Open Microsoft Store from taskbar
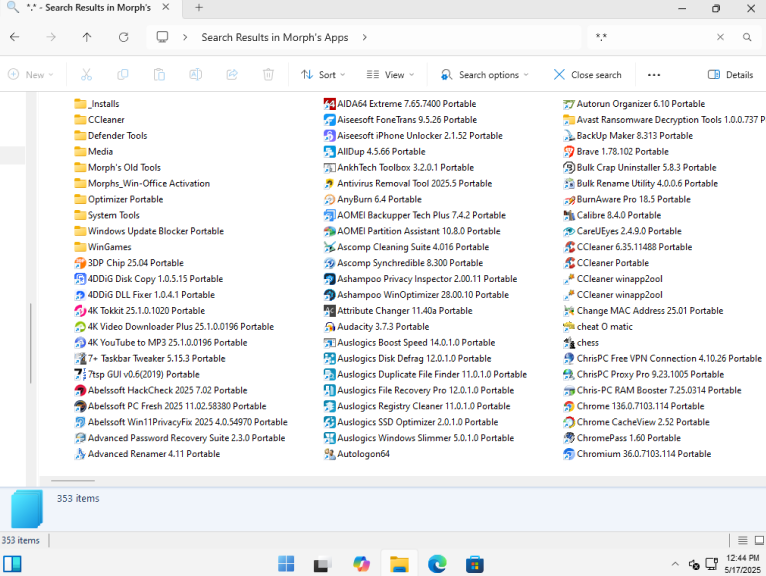 (474, 564)
